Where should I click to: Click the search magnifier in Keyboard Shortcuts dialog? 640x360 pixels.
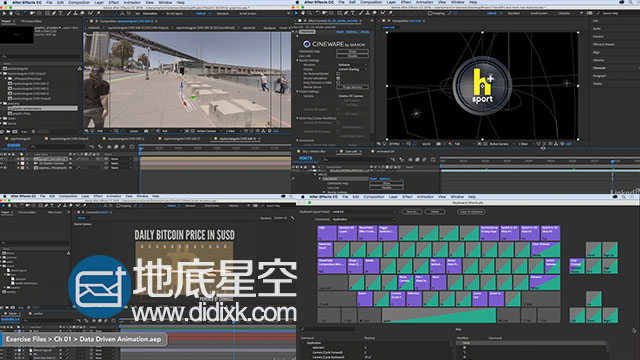pyautogui.click(x=303, y=329)
